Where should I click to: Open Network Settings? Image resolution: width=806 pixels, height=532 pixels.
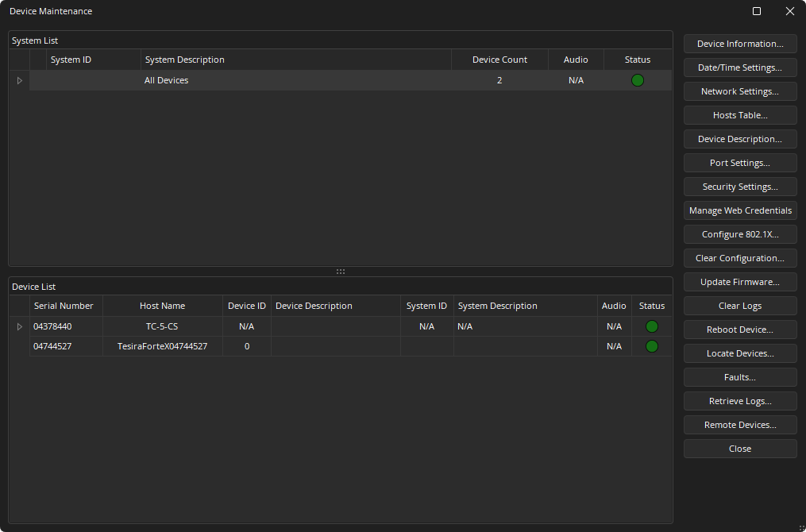(739, 91)
